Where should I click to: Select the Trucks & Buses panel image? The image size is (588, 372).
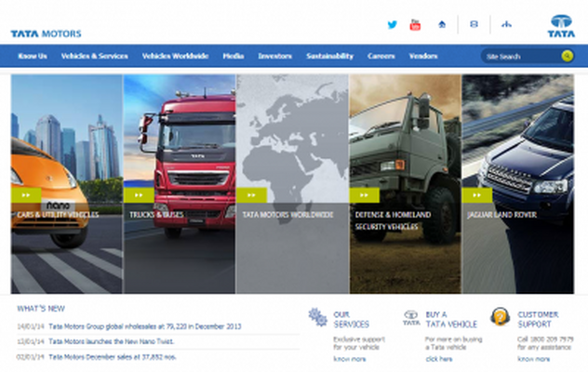[180, 184]
